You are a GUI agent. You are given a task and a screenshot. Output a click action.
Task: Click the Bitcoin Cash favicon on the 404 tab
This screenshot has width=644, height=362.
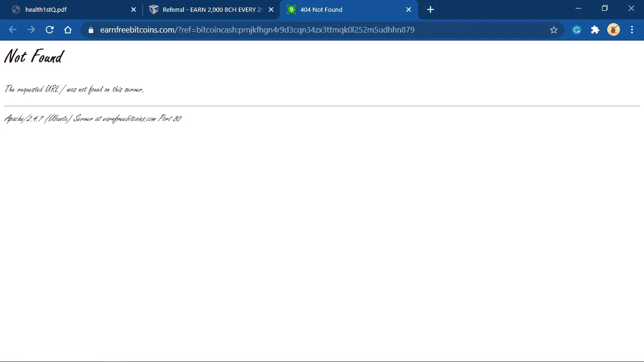point(291,9)
